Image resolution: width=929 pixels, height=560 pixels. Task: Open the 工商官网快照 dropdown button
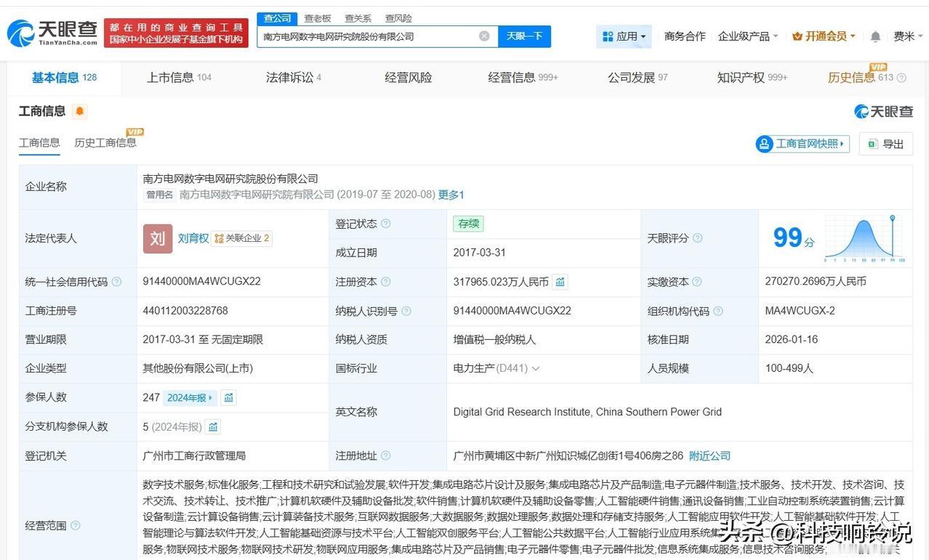coord(803,144)
